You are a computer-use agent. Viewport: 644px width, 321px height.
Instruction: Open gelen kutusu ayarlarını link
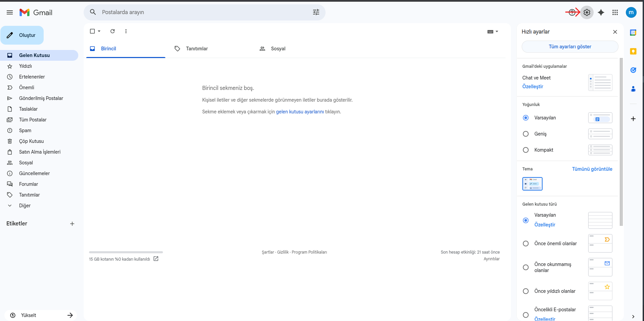[300, 112]
